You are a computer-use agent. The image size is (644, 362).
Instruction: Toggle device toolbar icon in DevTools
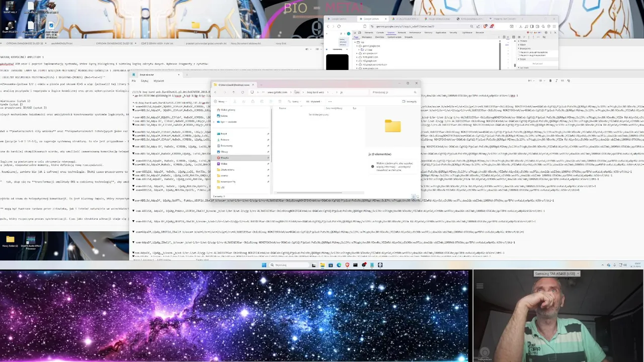coord(360,33)
